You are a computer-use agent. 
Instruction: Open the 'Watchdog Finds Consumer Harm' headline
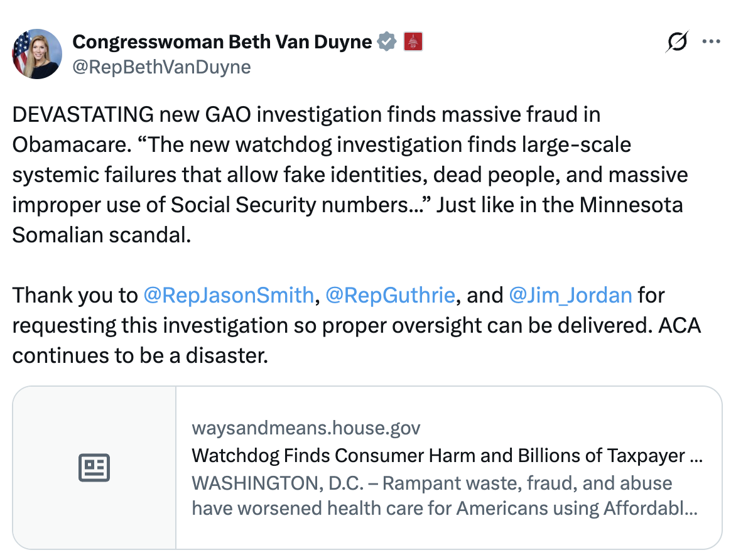pyautogui.click(x=447, y=455)
